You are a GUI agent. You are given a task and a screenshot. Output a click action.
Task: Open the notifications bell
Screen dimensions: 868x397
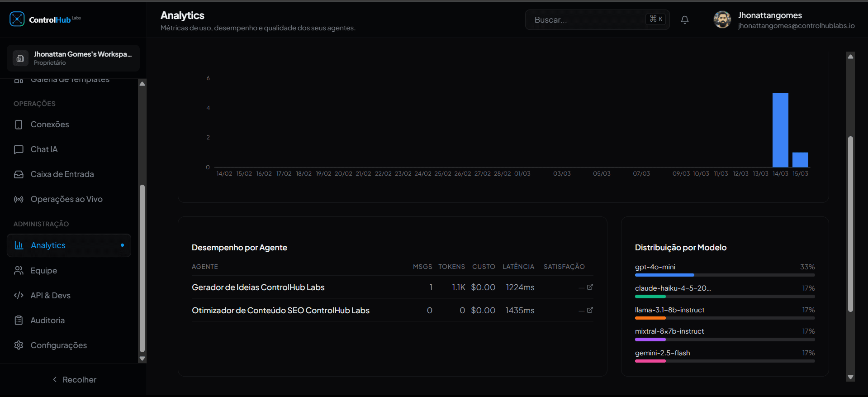point(685,19)
